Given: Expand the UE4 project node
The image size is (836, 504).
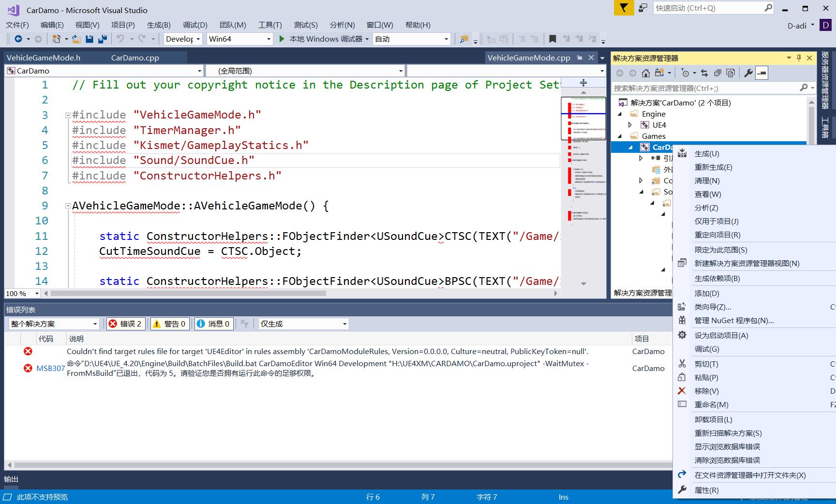Looking at the screenshot, I should pyautogui.click(x=630, y=125).
